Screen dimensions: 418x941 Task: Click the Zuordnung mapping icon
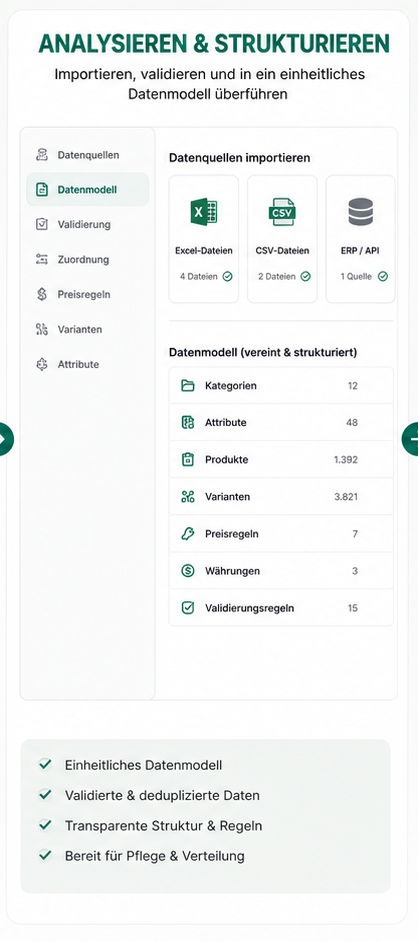(x=41, y=259)
